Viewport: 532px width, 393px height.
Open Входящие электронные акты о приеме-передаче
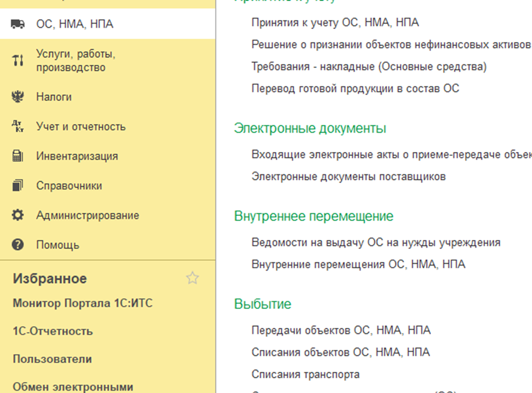(392, 155)
